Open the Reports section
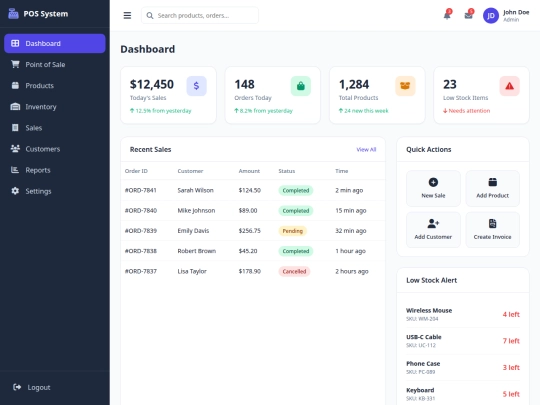The image size is (540, 405). point(55,170)
